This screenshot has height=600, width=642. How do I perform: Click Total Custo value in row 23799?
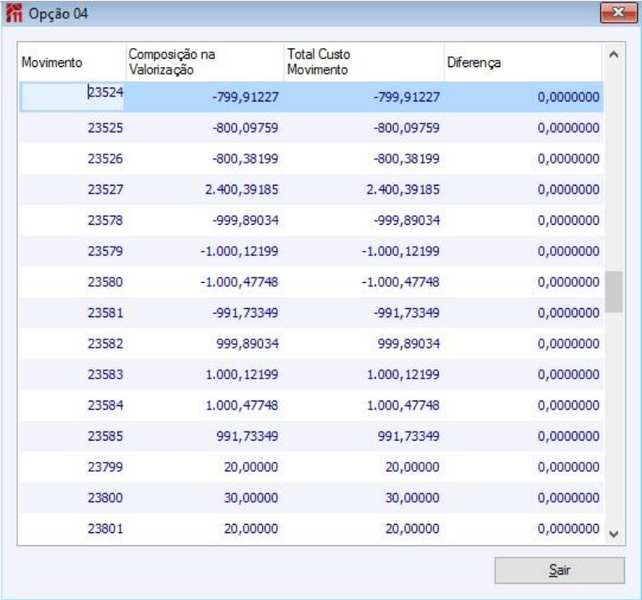point(413,467)
